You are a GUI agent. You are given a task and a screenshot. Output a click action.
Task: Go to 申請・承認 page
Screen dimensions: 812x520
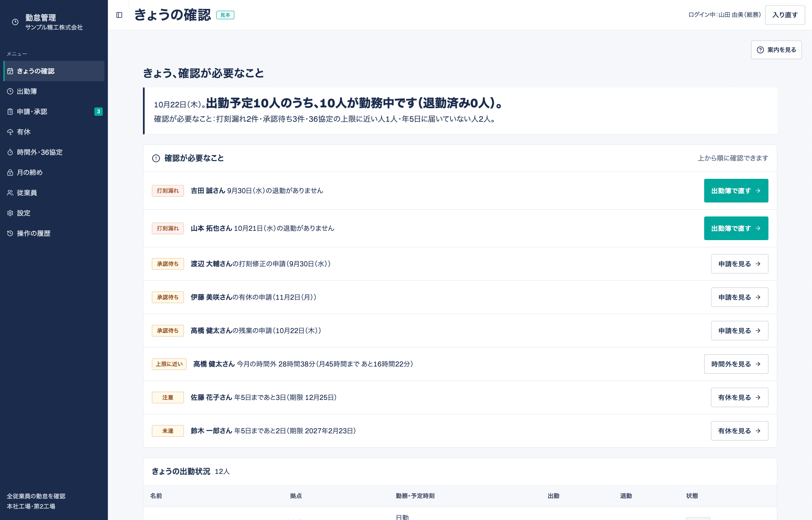click(54, 112)
